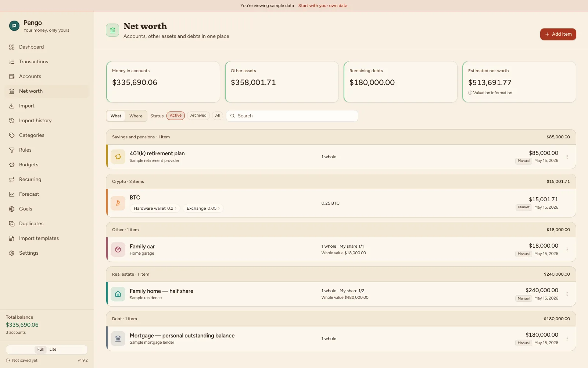Screen dimensions: 588x368
Task: Click the Not saved yet clock icon
Action: (8, 361)
